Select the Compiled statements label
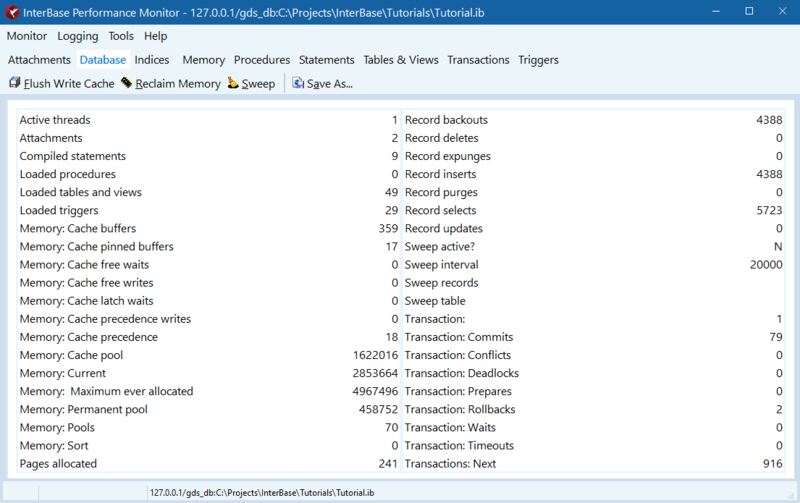The width and height of the screenshot is (800, 503). [72, 156]
